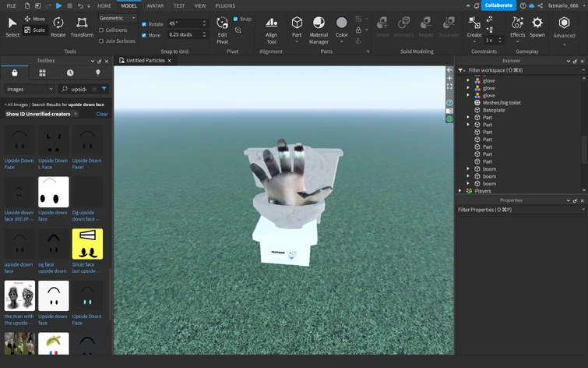Screen dimensions: 588x368
Task: Open the Color picker swatch
Action: pyautogui.click(x=342, y=23)
